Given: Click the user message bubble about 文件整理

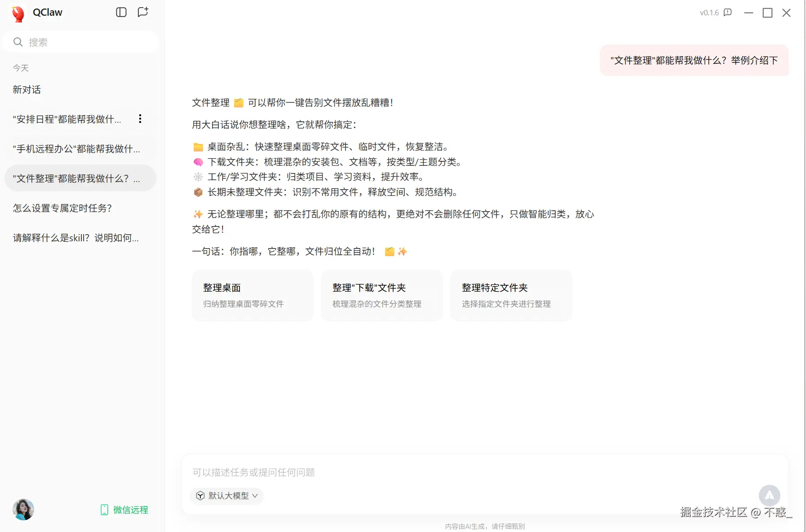Looking at the screenshot, I should 694,60.
